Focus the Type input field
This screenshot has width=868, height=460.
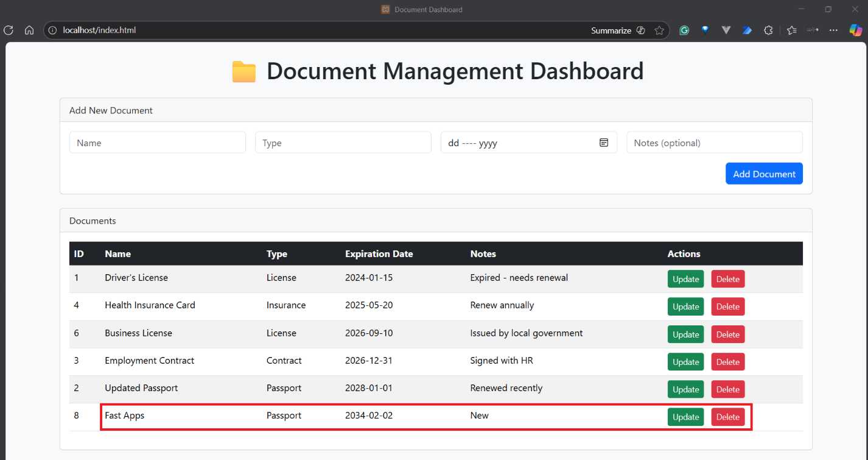(x=343, y=143)
